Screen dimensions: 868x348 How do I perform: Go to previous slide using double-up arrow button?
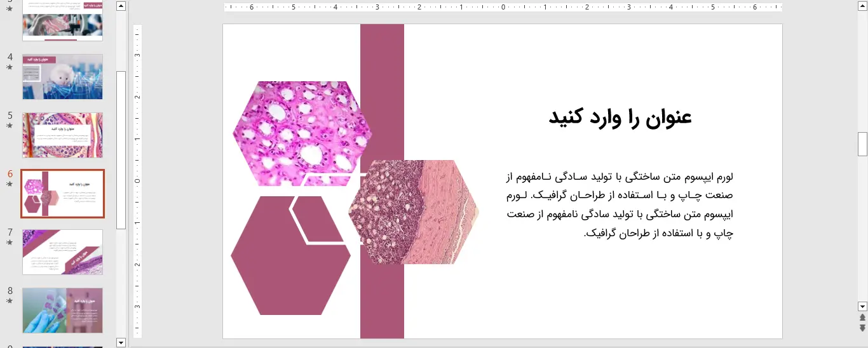(862, 318)
